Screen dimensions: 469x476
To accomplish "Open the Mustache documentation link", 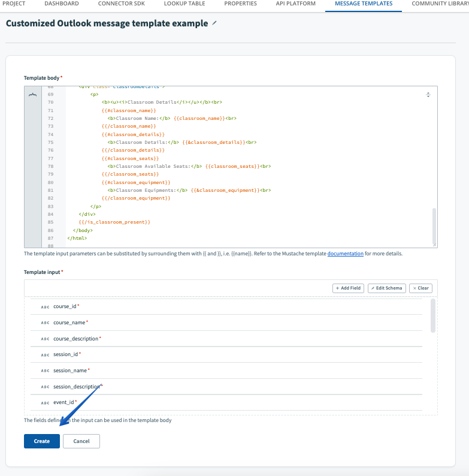I will (345, 254).
